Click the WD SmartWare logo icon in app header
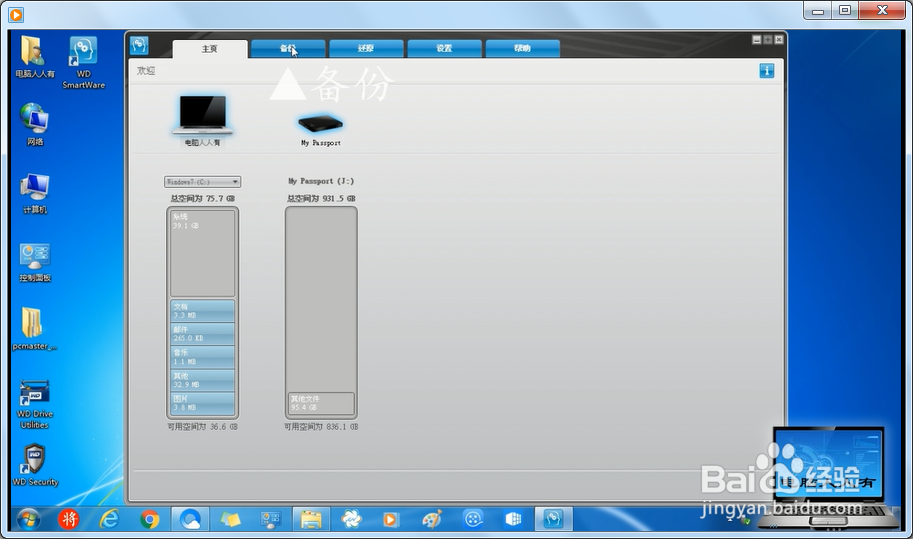Image resolution: width=913 pixels, height=539 pixels. click(139, 45)
